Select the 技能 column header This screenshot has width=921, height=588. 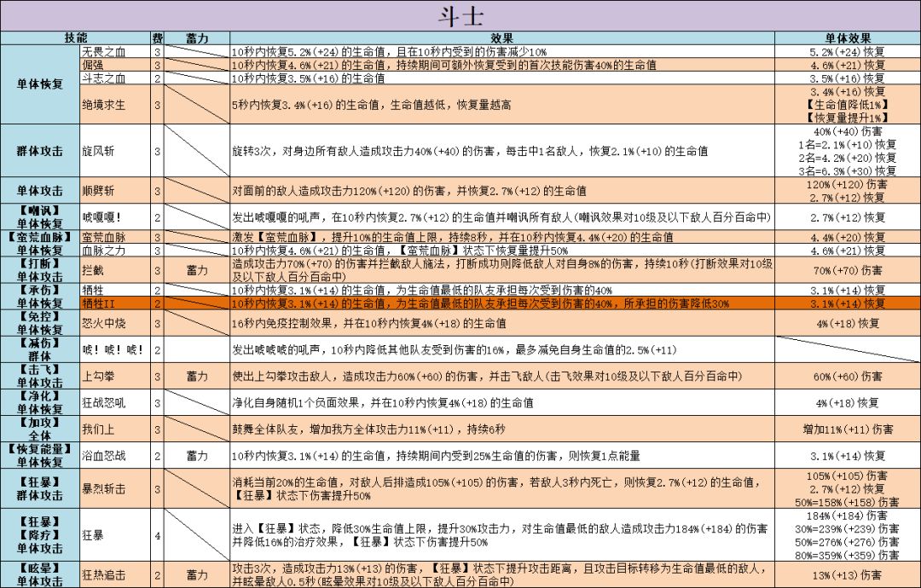(x=76, y=38)
